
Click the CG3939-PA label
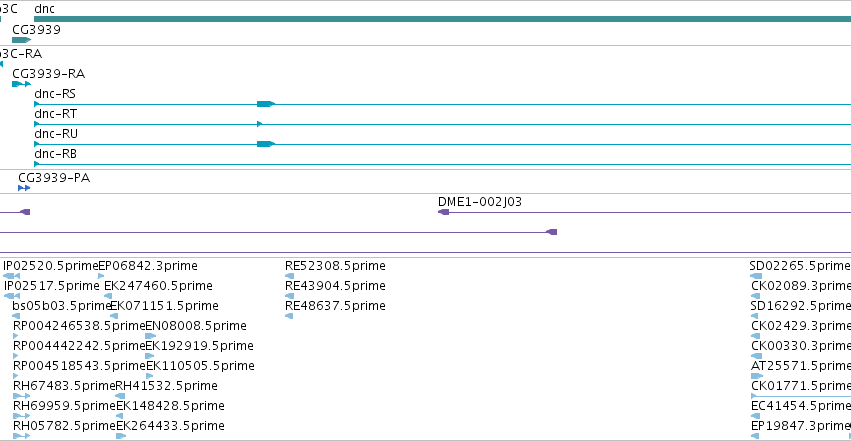pos(54,178)
